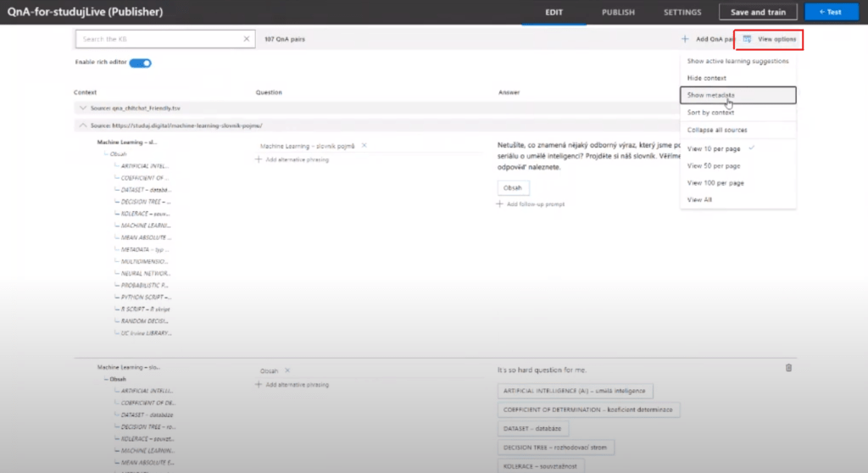Click the DECISION TREE follow-up prompt button
This screenshot has height=473, width=868.
click(x=555, y=448)
